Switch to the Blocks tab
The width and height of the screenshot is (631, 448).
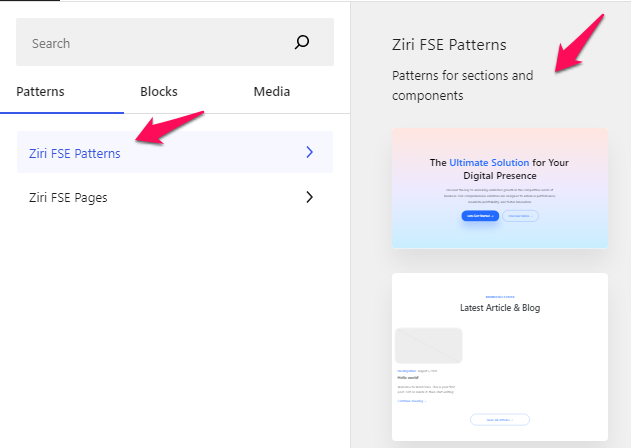(x=159, y=92)
